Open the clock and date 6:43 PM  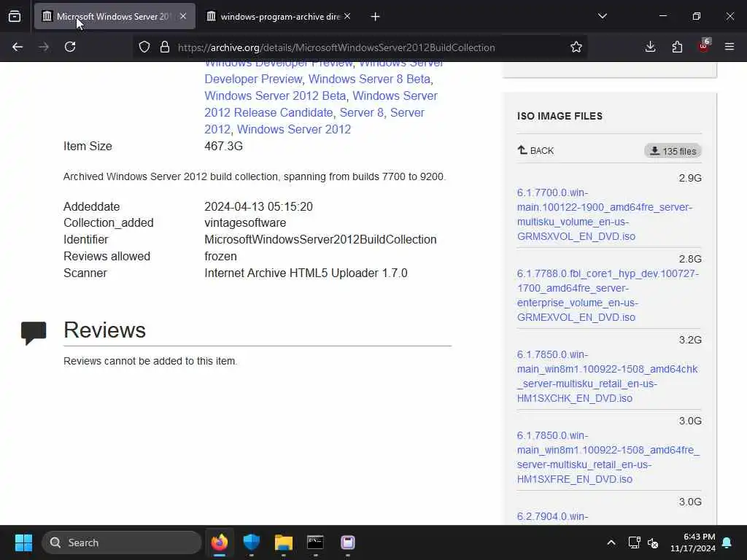[x=693, y=542]
